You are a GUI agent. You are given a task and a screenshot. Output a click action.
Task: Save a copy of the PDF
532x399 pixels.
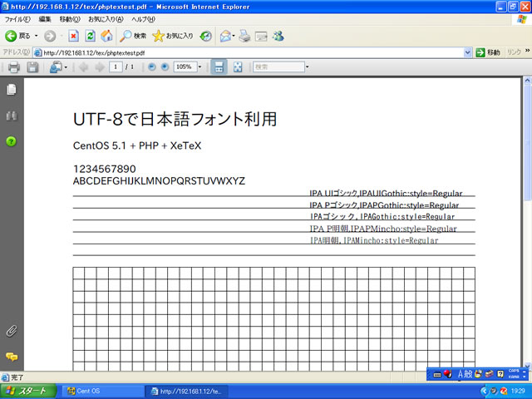(32, 66)
